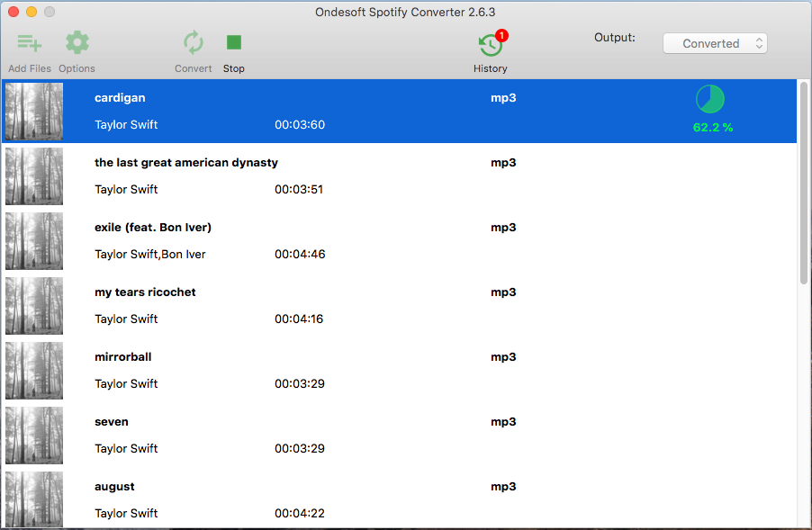
Task: Select the title 'the last great american dynasty'
Action: [186, 163]
